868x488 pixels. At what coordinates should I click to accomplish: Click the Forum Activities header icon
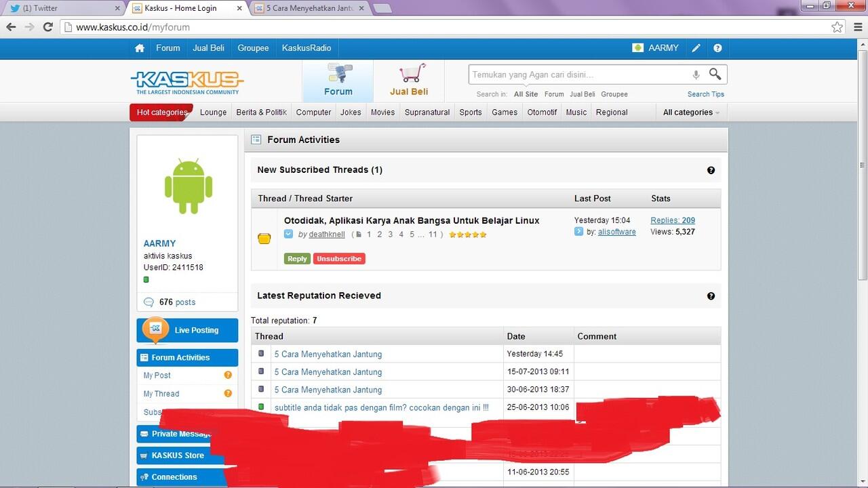coord(256,140)
